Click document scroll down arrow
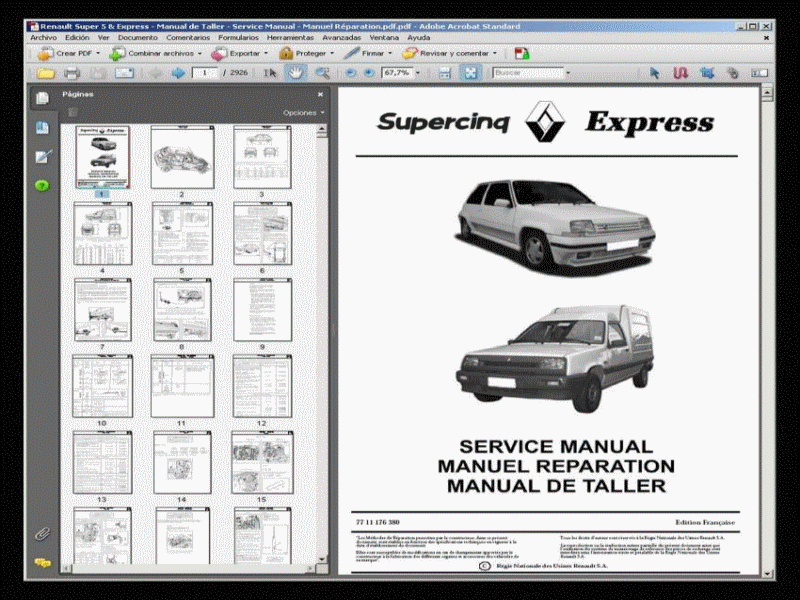Viewport: 800px width, 600px height. 766,574
